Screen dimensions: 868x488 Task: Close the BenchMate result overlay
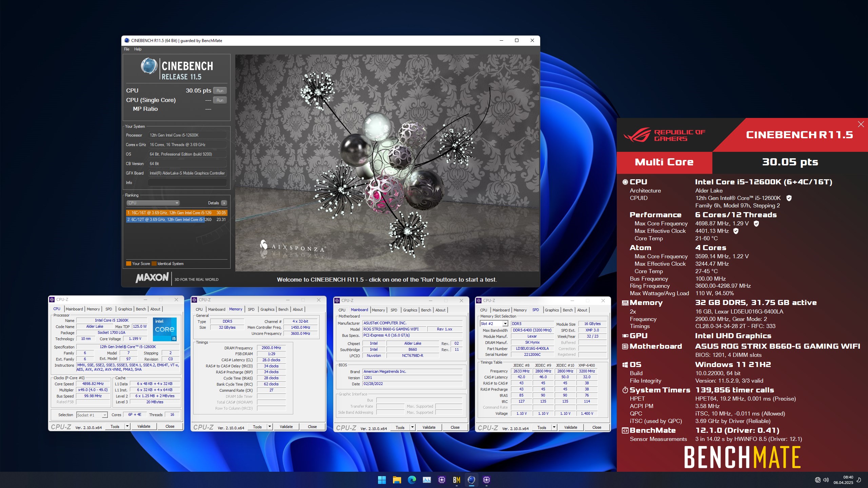[x=861, y=124]
